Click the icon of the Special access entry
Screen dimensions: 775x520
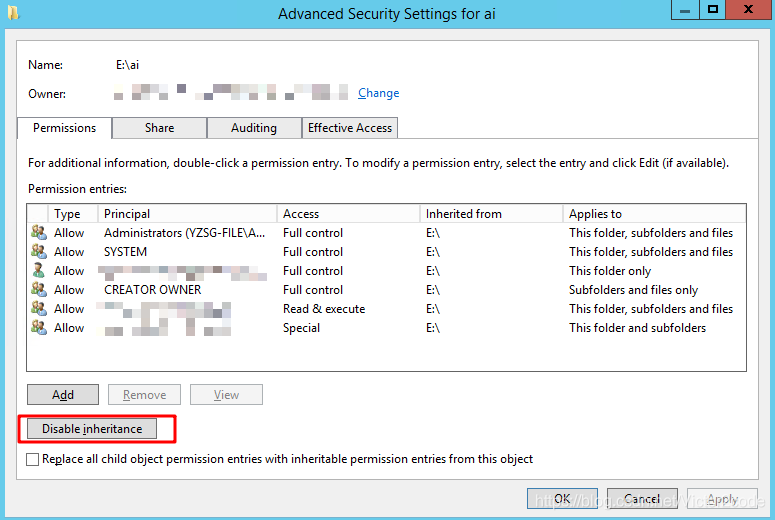(x=39, y=327)
